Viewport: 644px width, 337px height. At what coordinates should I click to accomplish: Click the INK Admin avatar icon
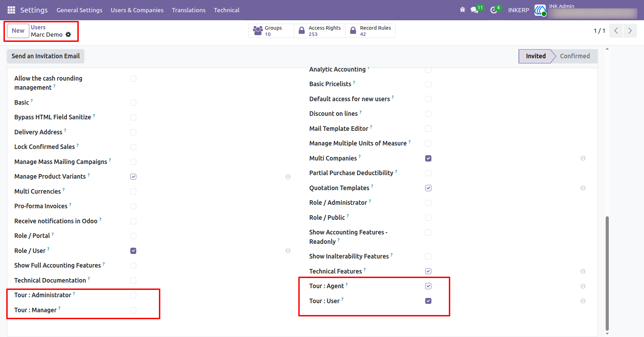coord(540,10)
